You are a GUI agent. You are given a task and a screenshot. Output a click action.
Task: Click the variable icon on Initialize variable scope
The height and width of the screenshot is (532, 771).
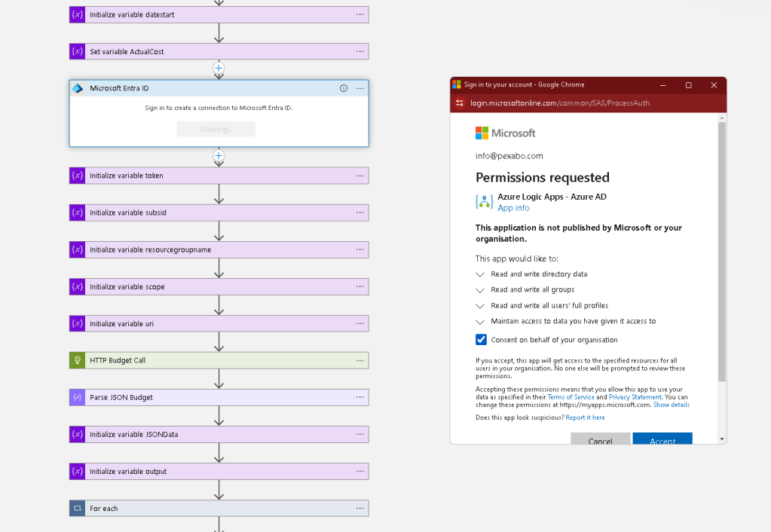point(77,286)
